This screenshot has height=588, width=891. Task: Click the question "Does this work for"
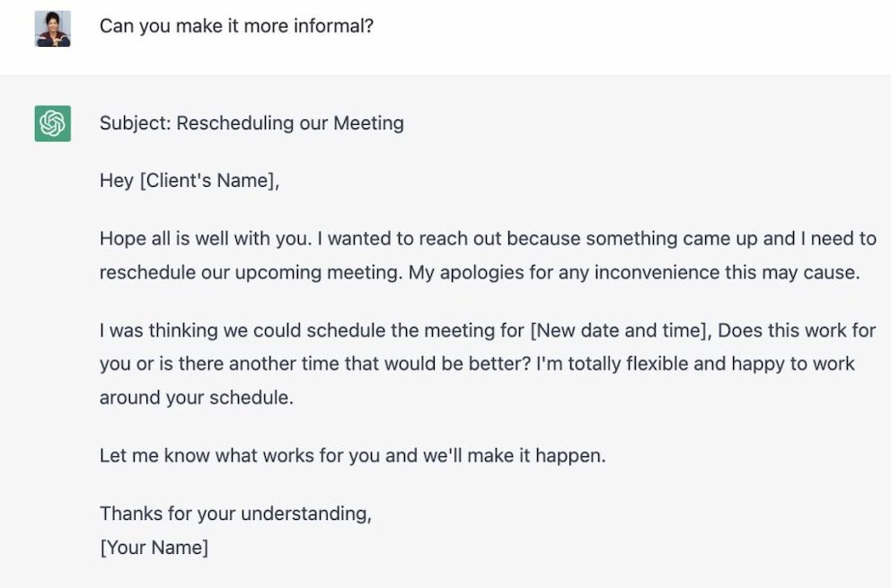coord(797,330)
